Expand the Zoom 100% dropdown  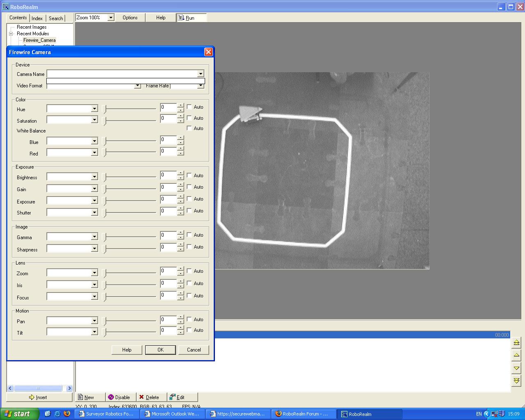[110, 18]
